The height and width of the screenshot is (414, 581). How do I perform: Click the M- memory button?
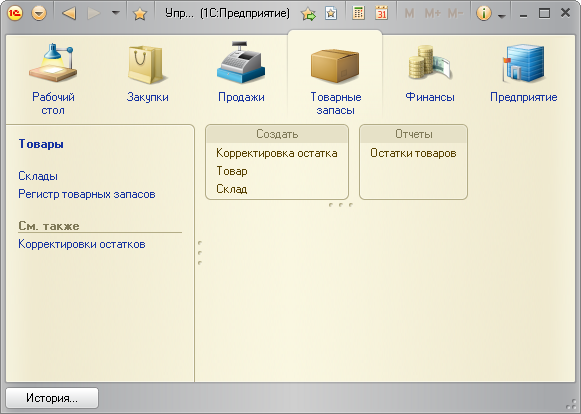455,14
